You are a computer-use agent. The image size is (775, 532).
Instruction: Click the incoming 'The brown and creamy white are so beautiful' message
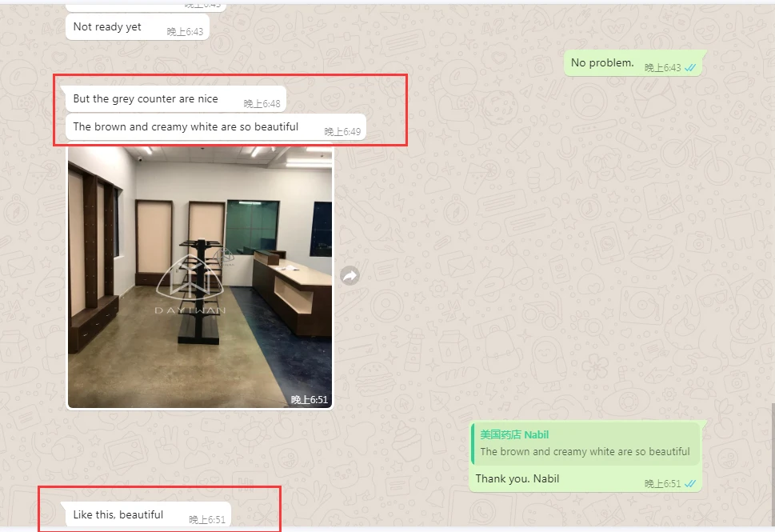point(215,127)
